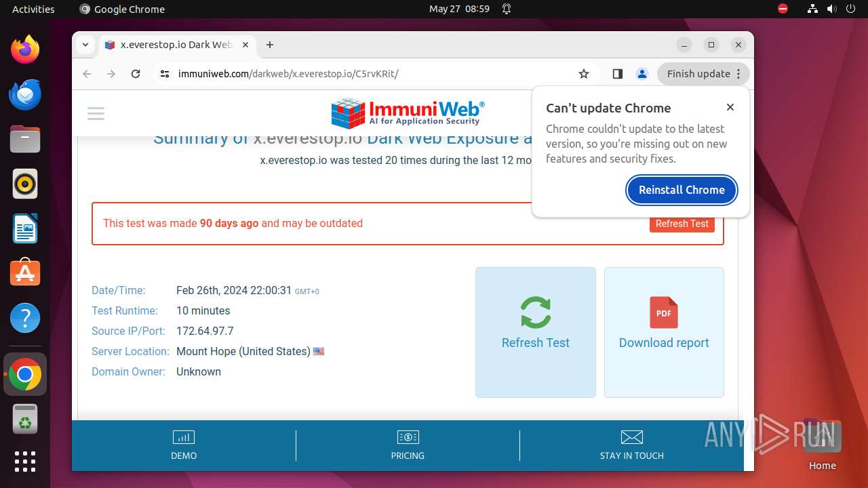Open PRICING in bottom bar
Viewport: 868px width, 488px height.
coord(408,445)
